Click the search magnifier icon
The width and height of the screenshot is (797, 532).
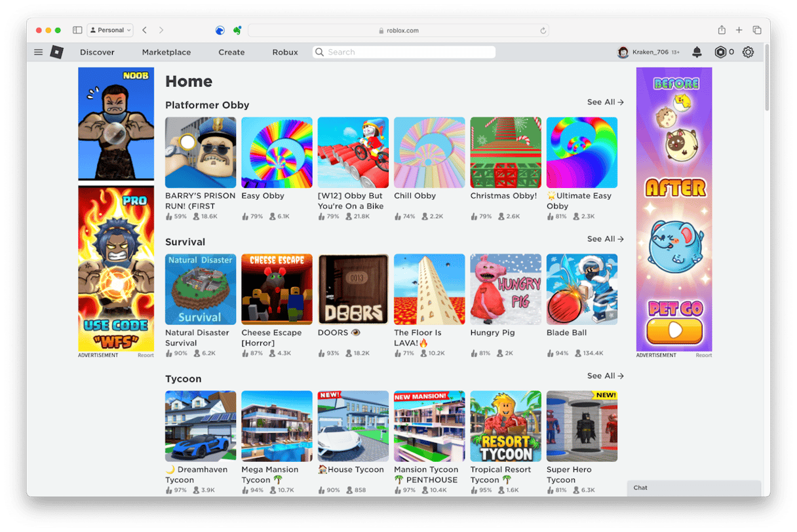pyautogui.click(x=320, y=52)
